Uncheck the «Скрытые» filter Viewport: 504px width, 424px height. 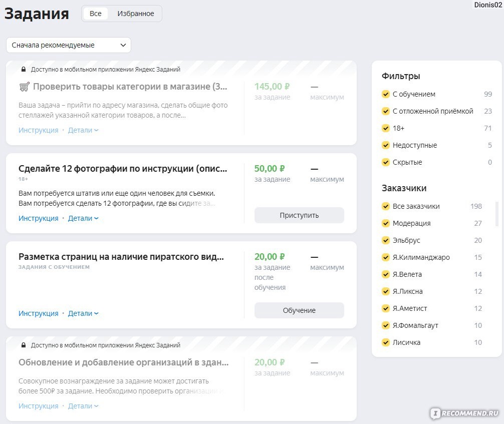pyautogui.click(x=386, y=162)
